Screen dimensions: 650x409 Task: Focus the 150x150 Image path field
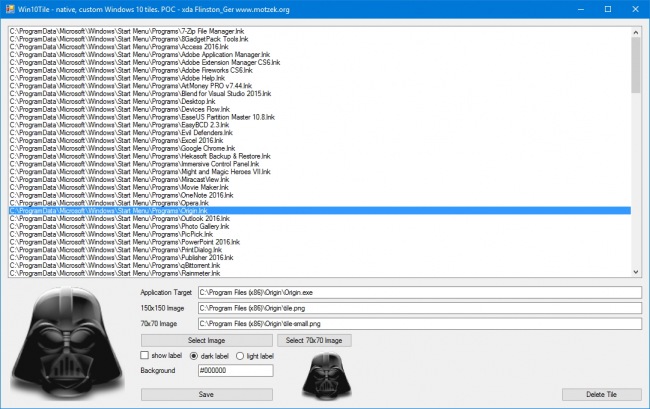[x=420, y=308]
